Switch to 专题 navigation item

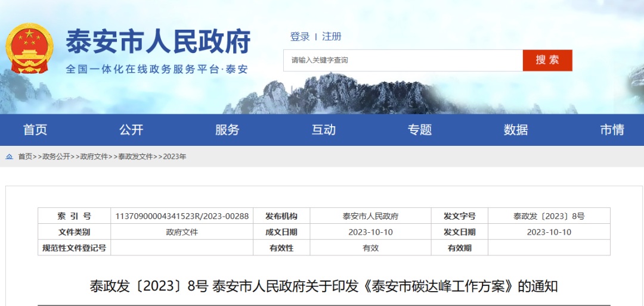tap(420, 130)
